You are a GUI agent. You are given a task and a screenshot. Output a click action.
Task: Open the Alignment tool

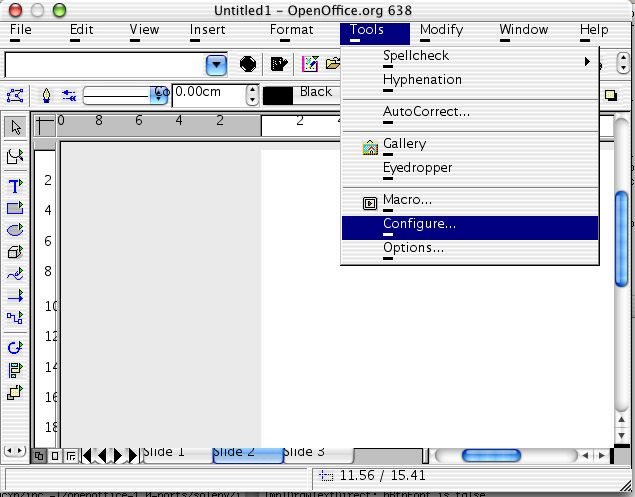point(15,369)
